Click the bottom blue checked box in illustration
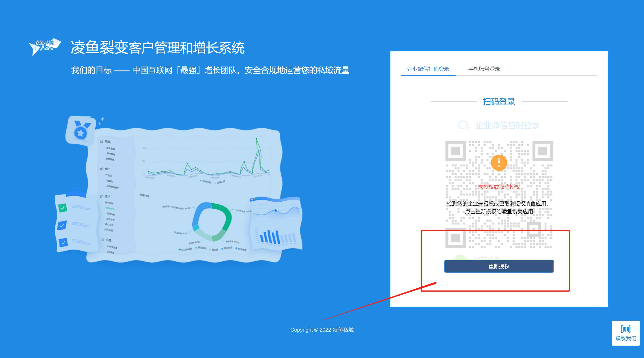The width and height of the screenshot is (644, 358). 63,242
